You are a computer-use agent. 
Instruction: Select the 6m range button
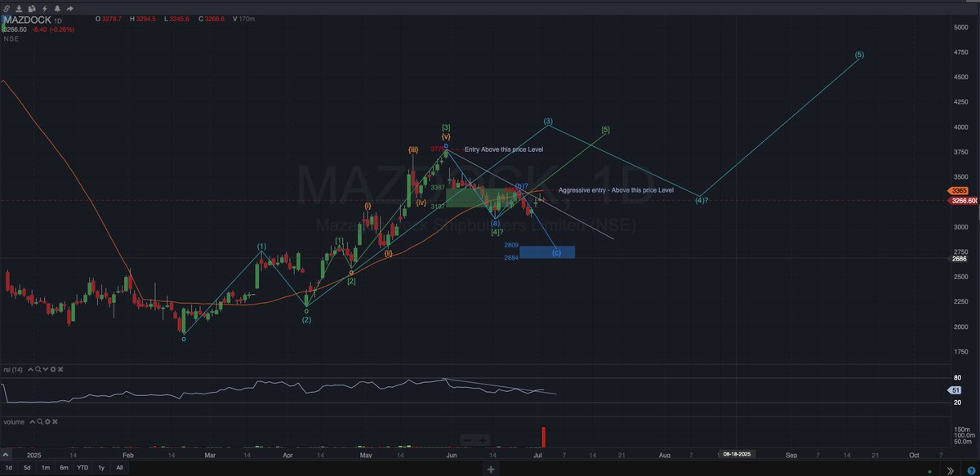tap(65, 468)
